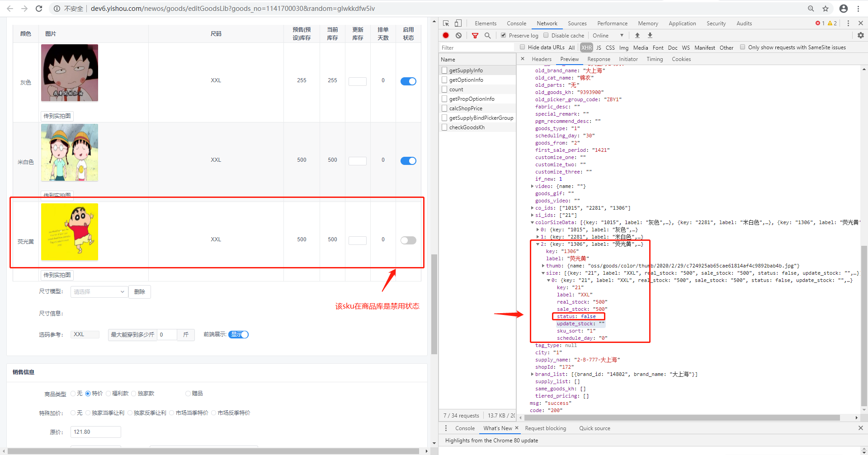Open the Chrome three-dot menu
Image resolution: width=868 pixels, height=455 pixels.
[x=858, y=9]
